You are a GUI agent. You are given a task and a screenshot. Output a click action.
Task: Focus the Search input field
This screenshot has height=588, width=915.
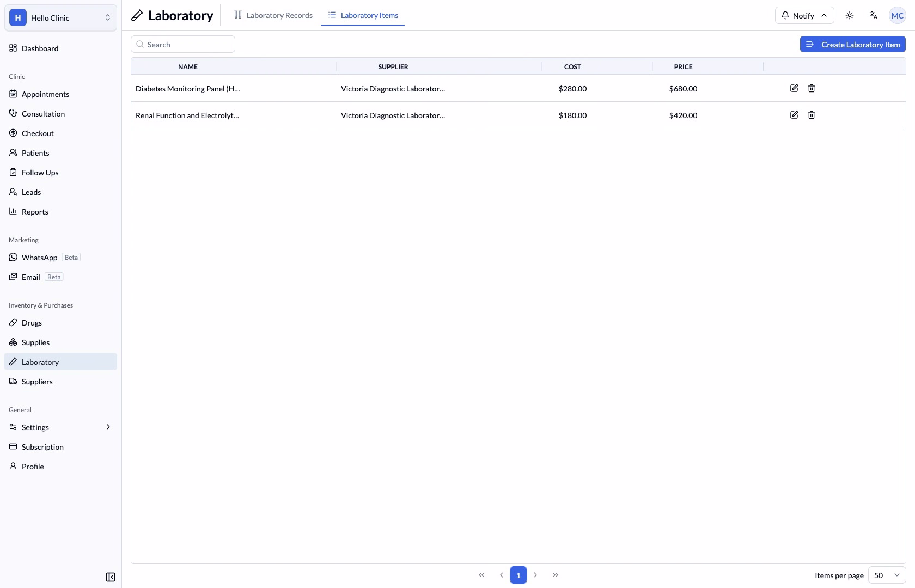tap(183, 44)
